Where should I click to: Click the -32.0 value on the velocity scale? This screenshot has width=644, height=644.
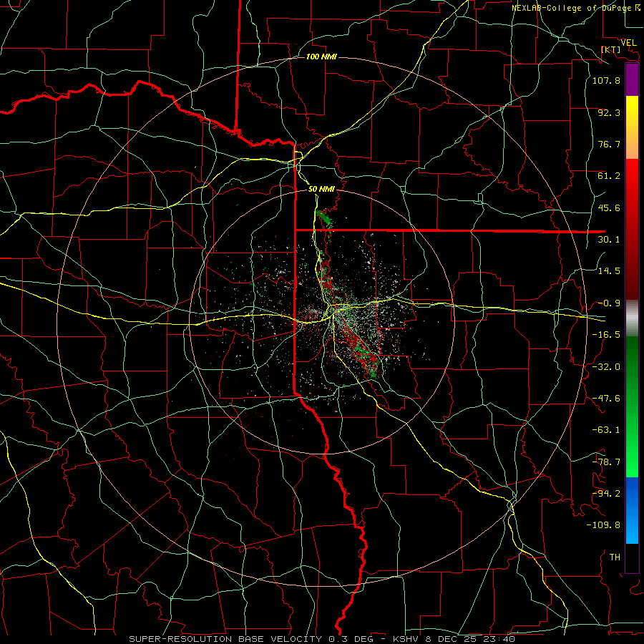click(606, 367)
